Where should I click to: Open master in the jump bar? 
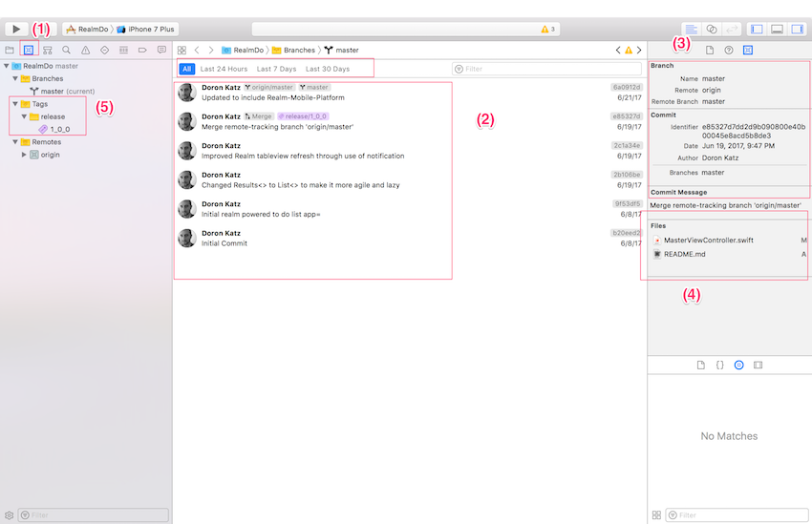coord(342,51)
